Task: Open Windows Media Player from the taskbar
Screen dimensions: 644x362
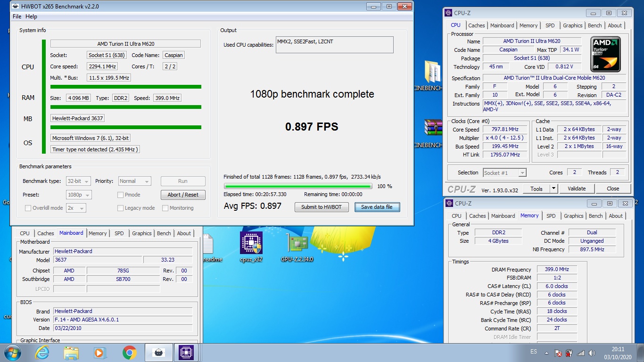Action: (x=99, y=353)
